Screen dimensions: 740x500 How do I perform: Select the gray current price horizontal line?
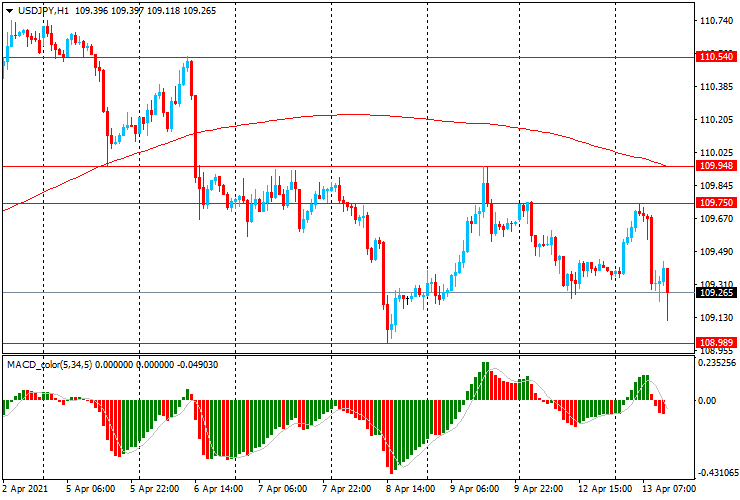348,293
